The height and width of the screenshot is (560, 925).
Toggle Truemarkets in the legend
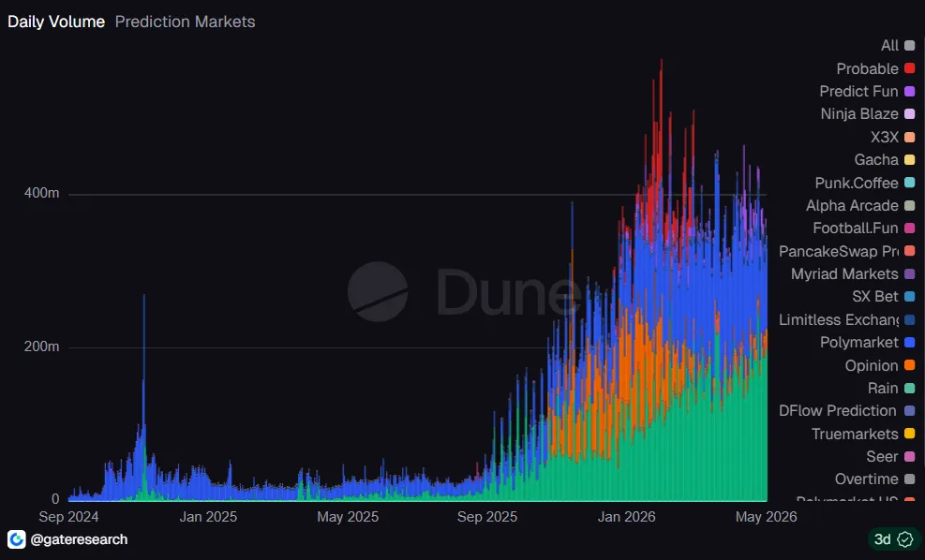coord(863,434)
